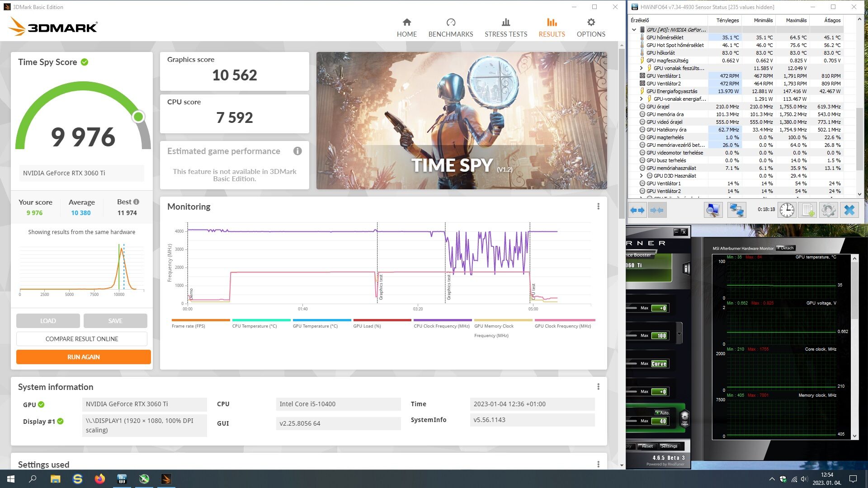Toggle the GPU Memory Clock Frequency legend
The image size is (868, 488).
tap(503, 328)
